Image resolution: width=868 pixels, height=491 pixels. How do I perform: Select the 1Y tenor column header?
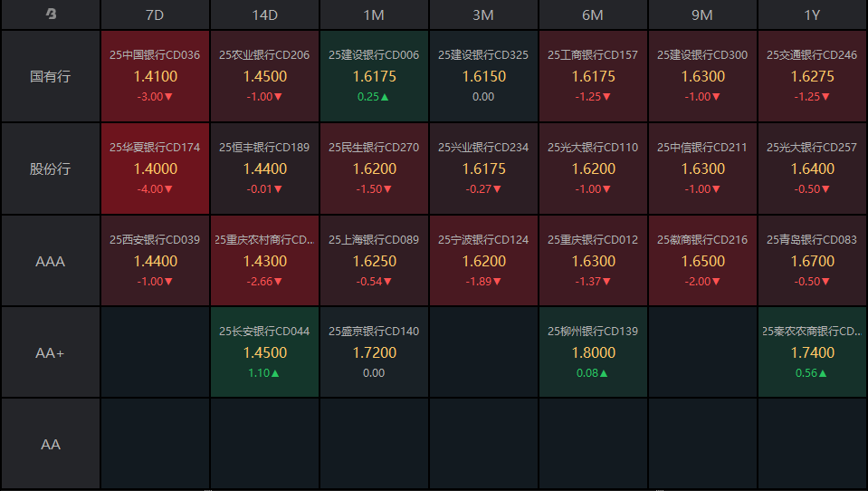tap(812, 14)
